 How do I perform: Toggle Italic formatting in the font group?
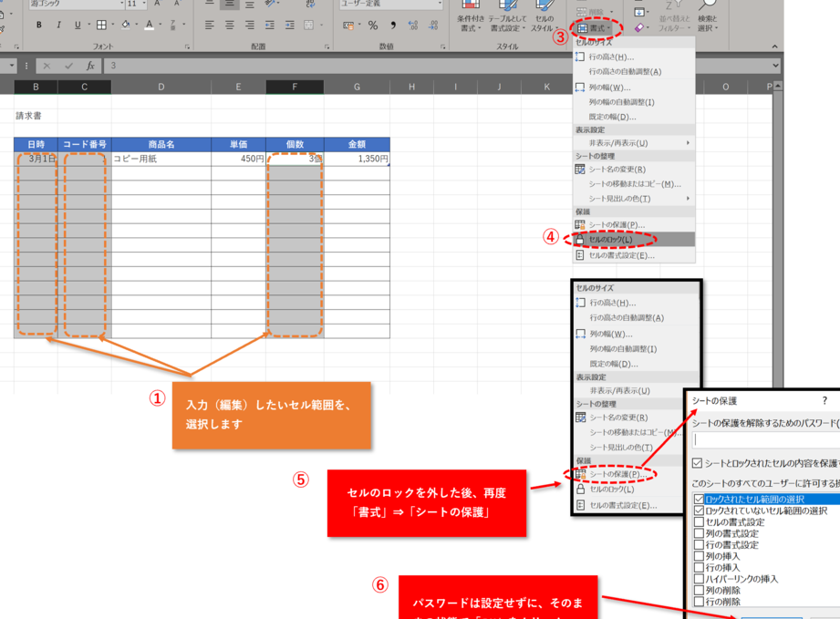click(x=58, y=25)
